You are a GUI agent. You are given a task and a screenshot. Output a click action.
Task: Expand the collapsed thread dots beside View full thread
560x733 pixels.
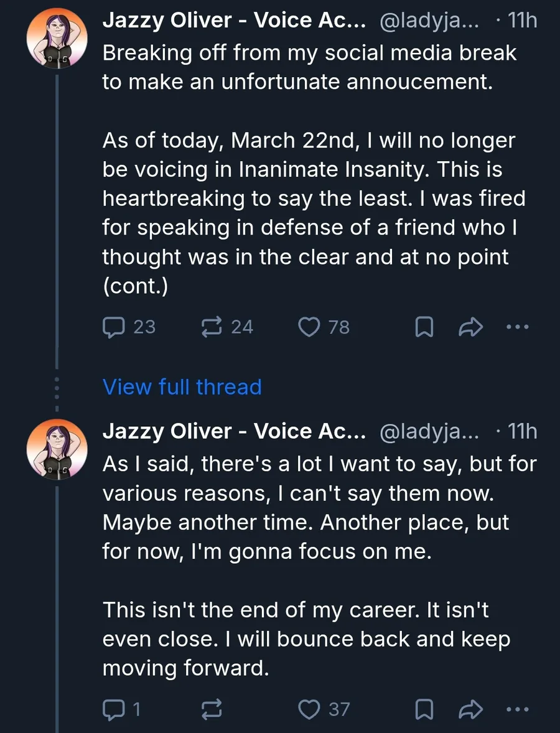coord(57,388)
